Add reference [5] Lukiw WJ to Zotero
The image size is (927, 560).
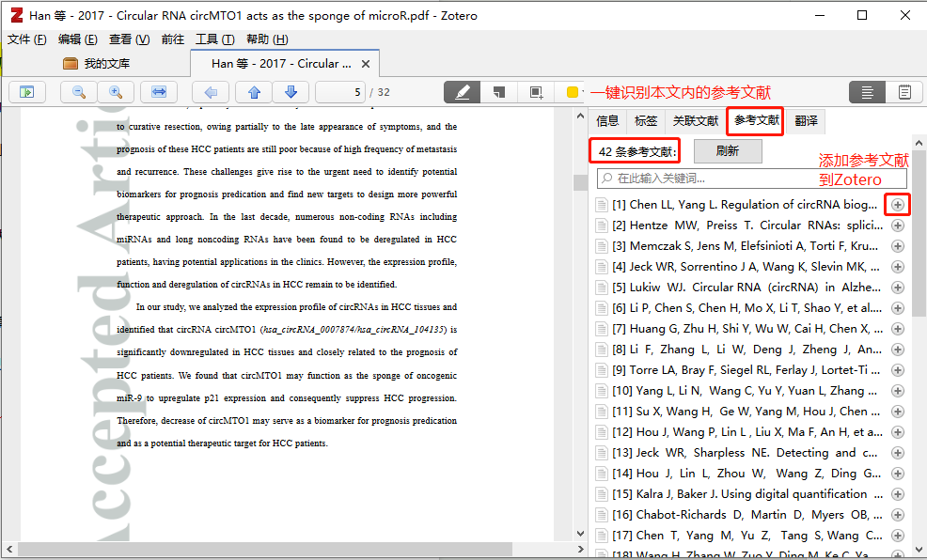[898, 288]
